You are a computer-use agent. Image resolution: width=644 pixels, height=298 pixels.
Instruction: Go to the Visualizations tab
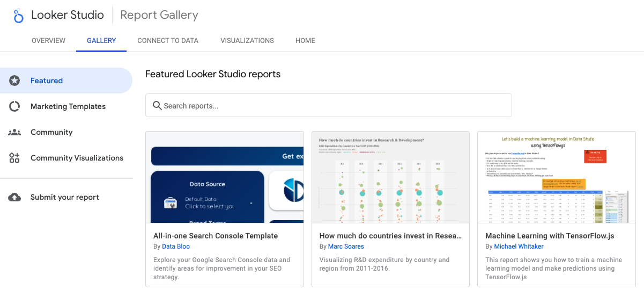point(247,41)
